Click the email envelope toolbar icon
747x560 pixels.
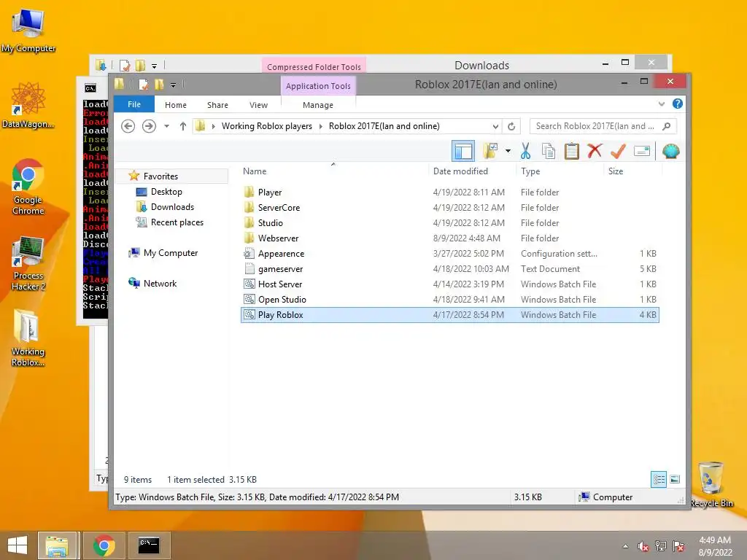coord(642,152)
